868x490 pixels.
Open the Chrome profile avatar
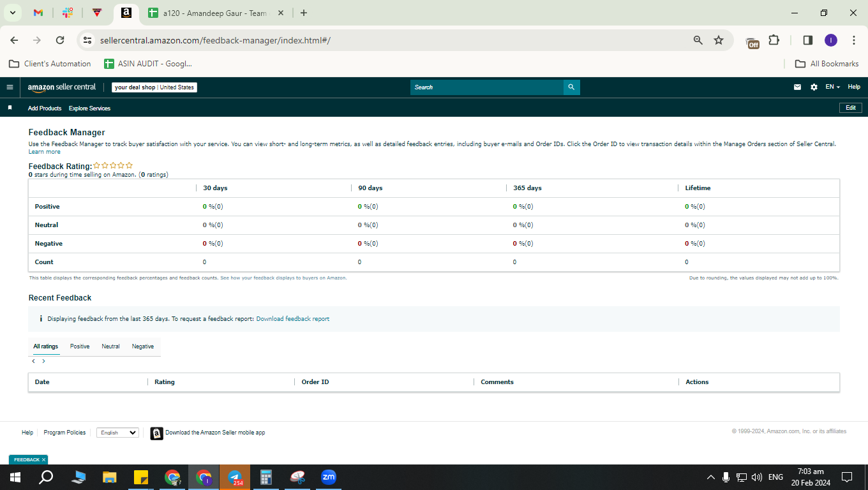[x=830, y=40]
